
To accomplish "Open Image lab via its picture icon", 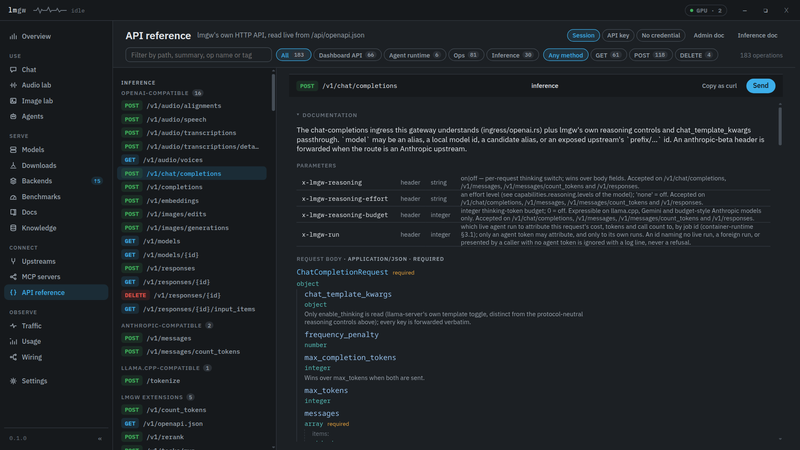I will click(x=13, y=101).
